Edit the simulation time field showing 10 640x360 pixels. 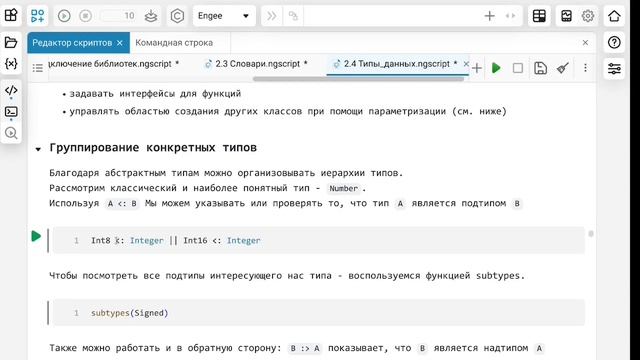click(x=118, y=16)
